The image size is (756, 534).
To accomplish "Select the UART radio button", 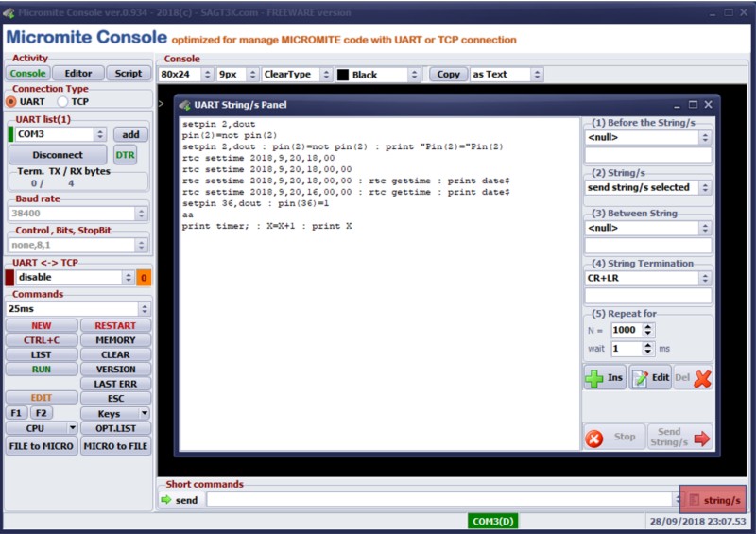I will click(11, 101).
